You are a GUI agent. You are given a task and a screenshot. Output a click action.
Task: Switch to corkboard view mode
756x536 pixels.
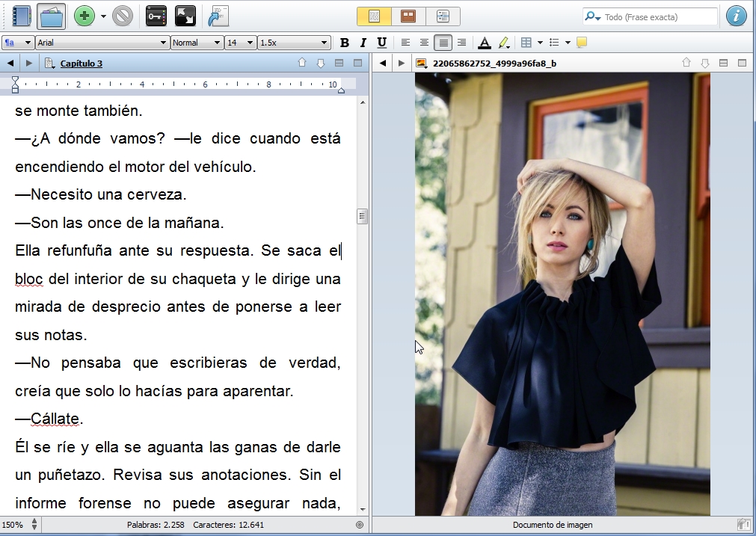coord(408,16)
